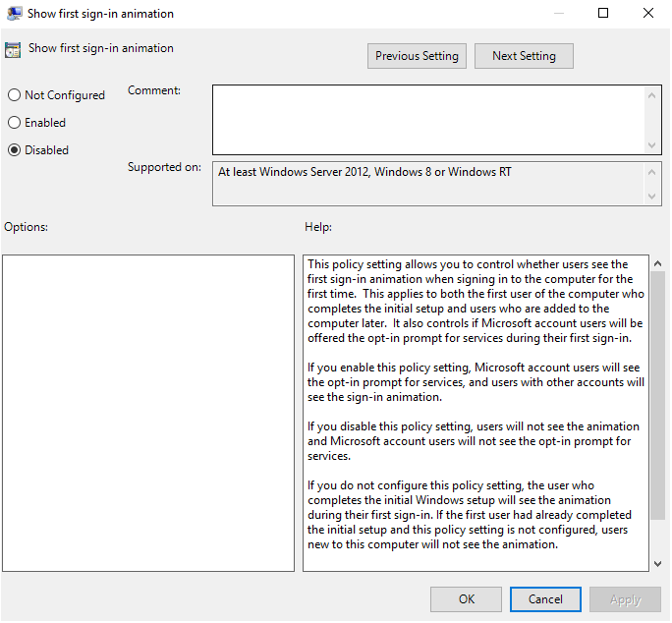Click the policy icon beside the setting heading
This screenshot has height=623, width=672.
(x=14, y=50)
